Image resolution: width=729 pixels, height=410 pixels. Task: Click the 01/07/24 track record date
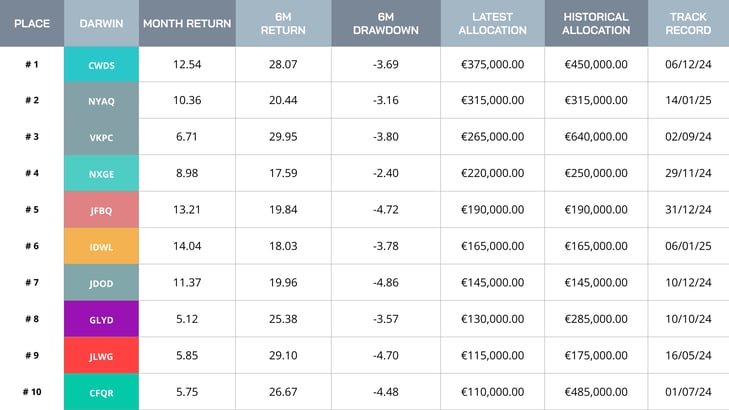689,392
